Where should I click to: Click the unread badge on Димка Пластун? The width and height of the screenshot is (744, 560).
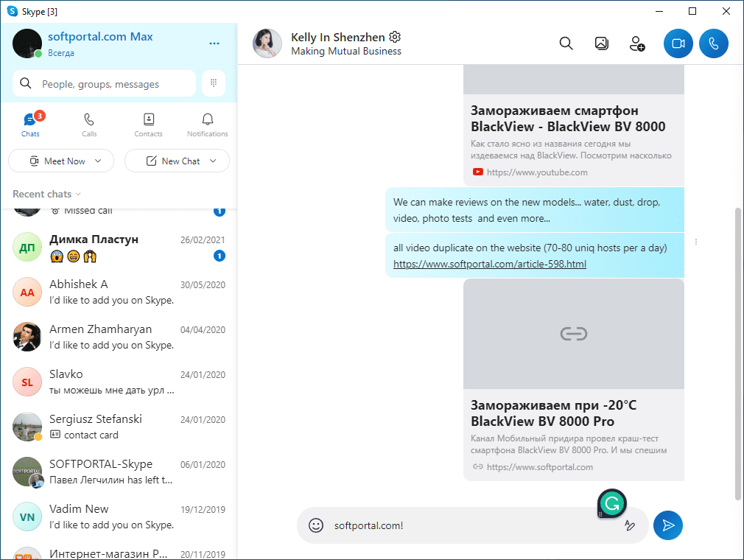tap(220, 256)
